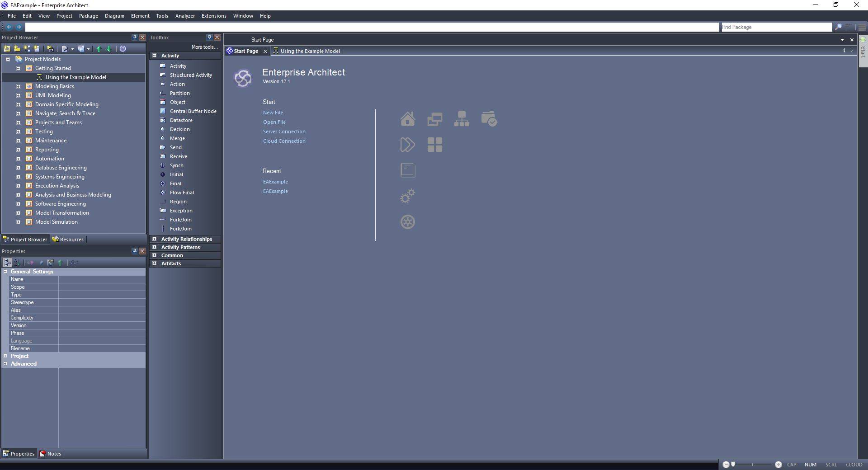The width and height of the screenshot is (868, 470).
Task: Select the Central Buffer Node tool
Action: click(193, 111)
